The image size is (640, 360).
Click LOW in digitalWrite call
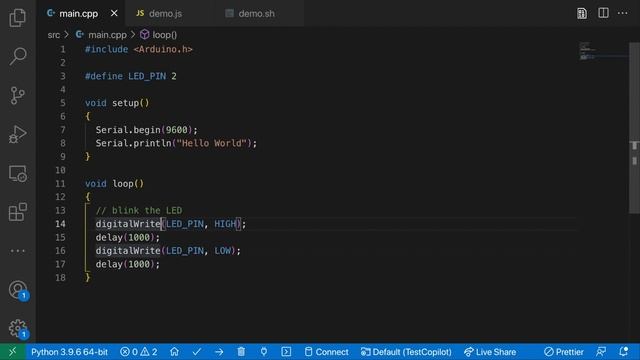pos(222,251)
